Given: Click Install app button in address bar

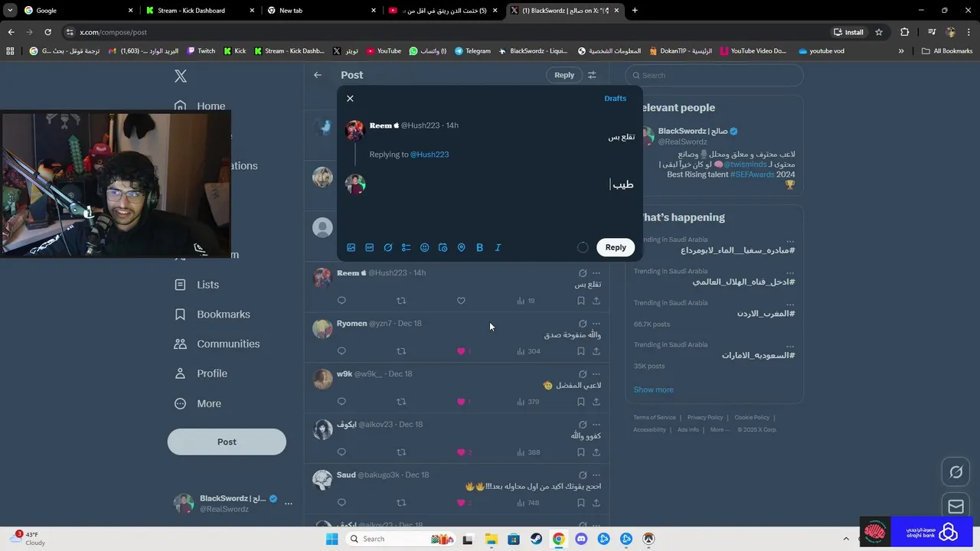Looking at the screenshot, I should pos(849,32).
